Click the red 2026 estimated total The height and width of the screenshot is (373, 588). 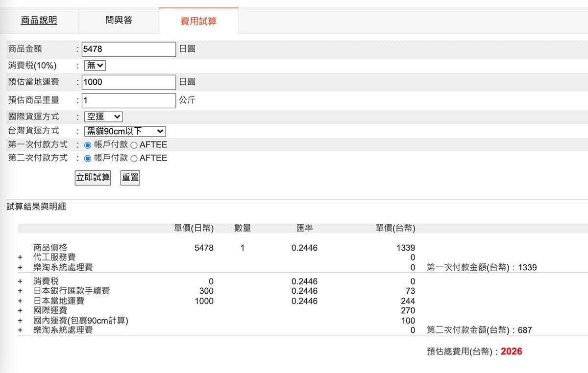click(511, 351)
